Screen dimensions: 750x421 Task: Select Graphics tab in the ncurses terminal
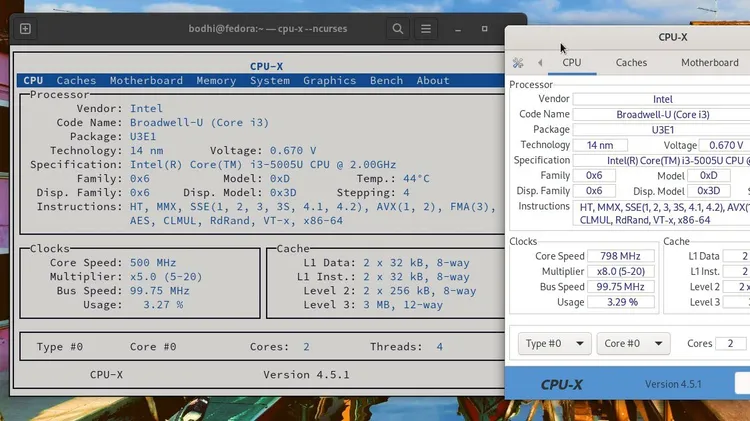point(330,80)
